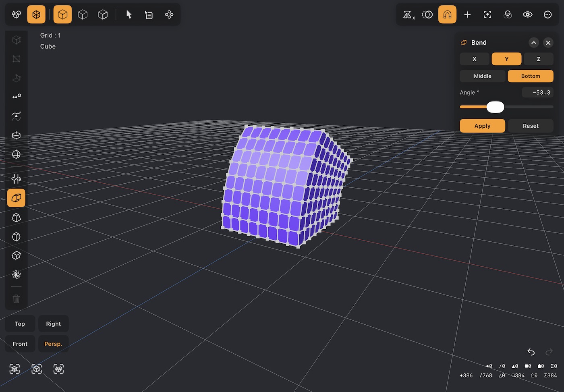Select the smooth curve tool in sidebar
Viewport: 564px width, 392px height.
(x=17, y=116)
